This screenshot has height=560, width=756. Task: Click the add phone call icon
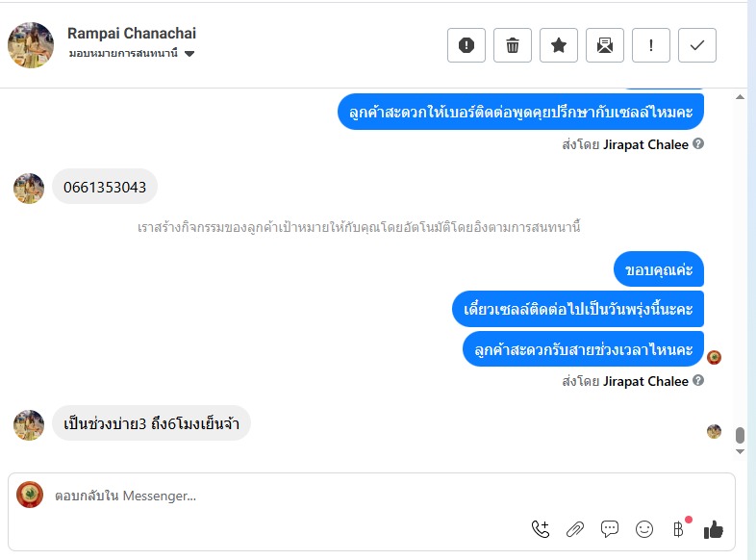tap(541, 528)
